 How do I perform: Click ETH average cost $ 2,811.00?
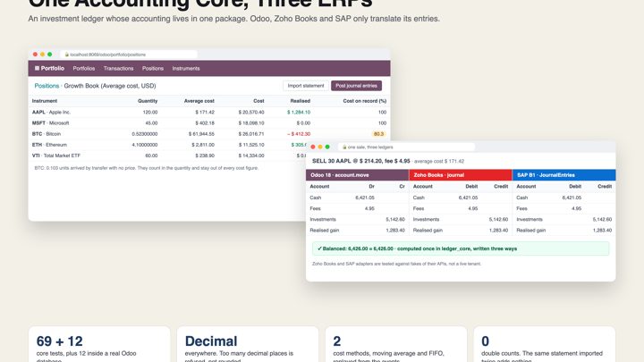click(203, 145)
